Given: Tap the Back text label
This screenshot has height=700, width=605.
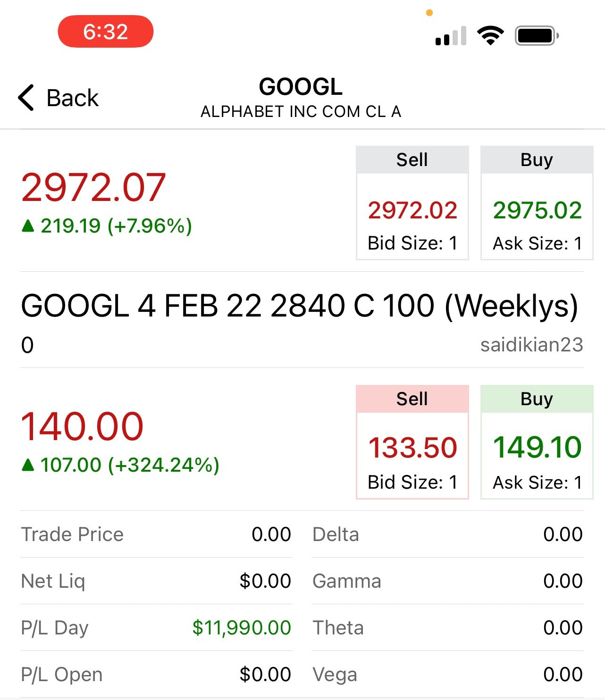Looking at the screenshot, I should click(x=73, y=98).
